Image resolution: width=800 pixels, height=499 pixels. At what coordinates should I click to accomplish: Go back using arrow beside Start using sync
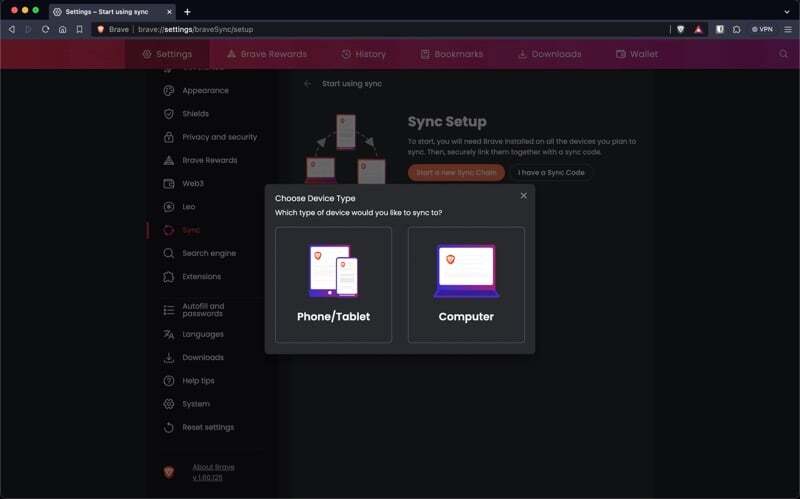307,84
